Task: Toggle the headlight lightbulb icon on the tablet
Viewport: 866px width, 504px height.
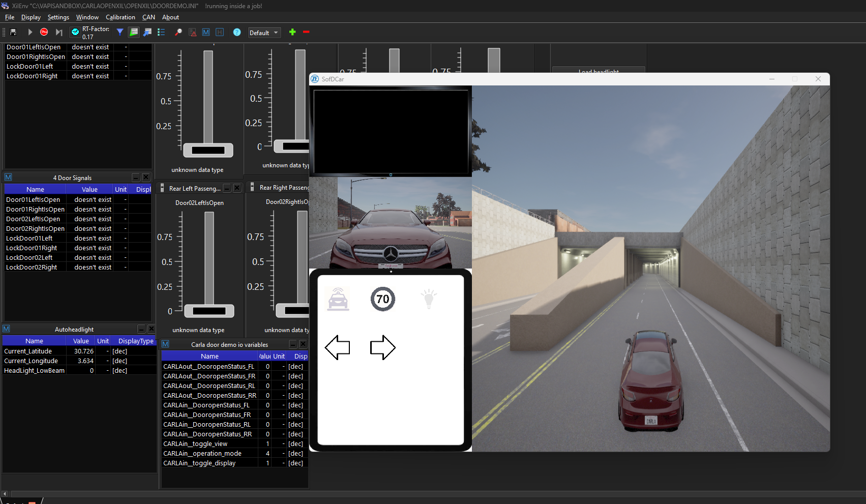Action: (x=429, y=299)
